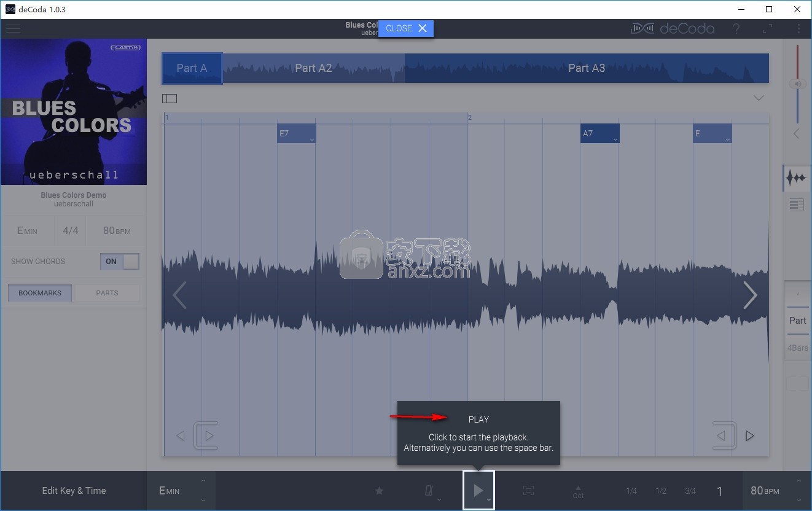Toggle fullscreen mode icon
Image resolution: width=812 pixels, height=511 pixels.
point(768,29)
